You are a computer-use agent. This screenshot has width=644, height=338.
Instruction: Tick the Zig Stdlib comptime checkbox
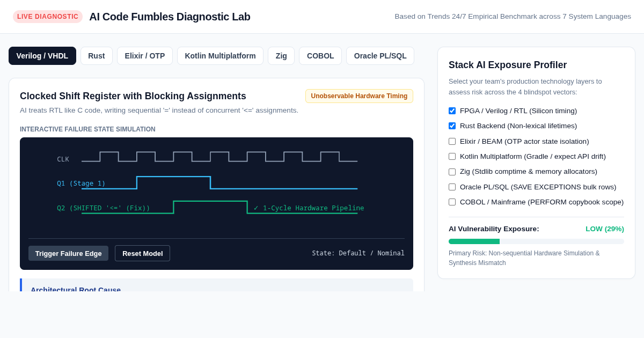pos(452,172)
